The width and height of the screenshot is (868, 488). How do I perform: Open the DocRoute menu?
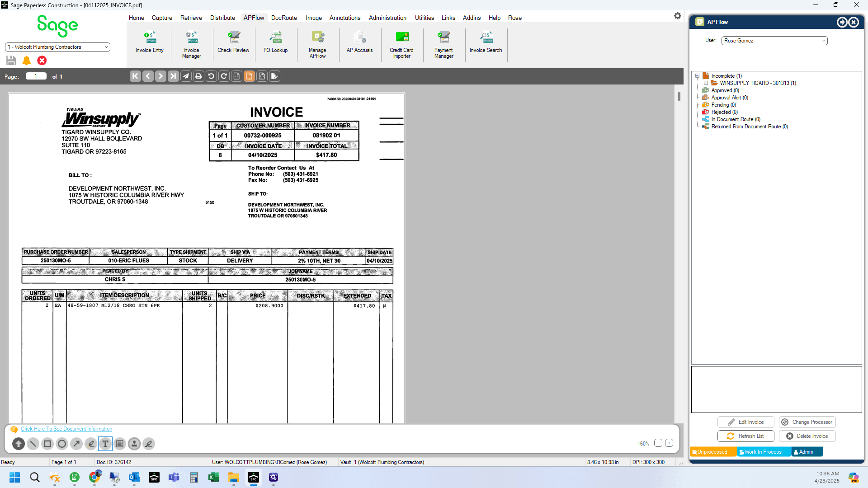pyautogui.click(x=284, y=18)
